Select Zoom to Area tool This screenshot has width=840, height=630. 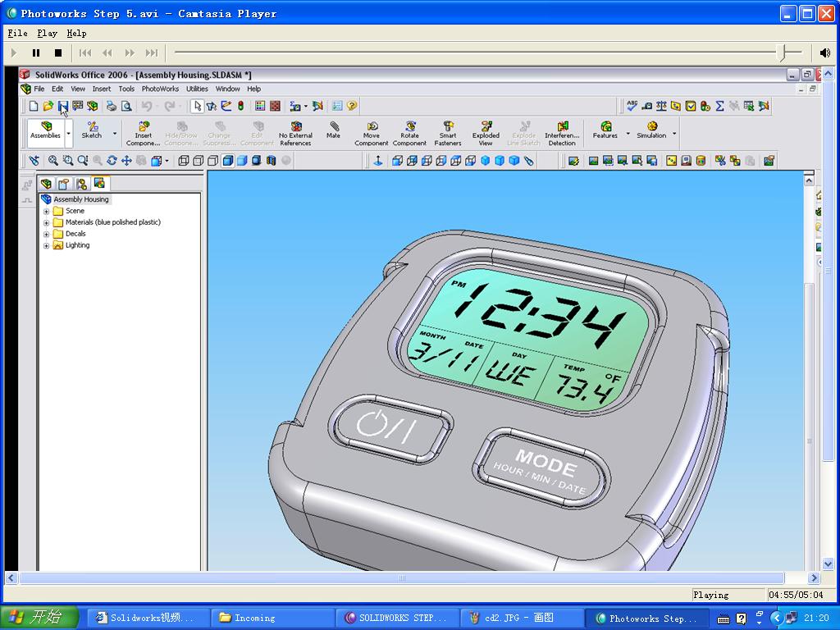click(x=67, y=160)
